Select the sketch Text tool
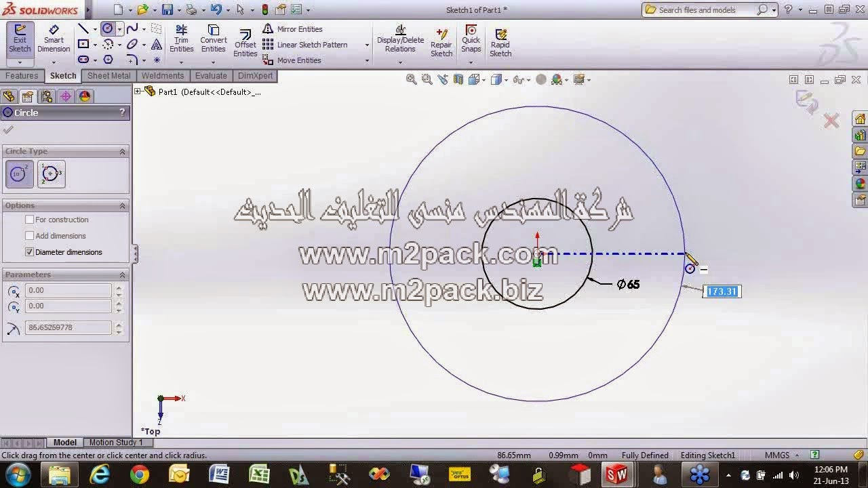Viewport: 868px width, 488px height. point(157,44)
